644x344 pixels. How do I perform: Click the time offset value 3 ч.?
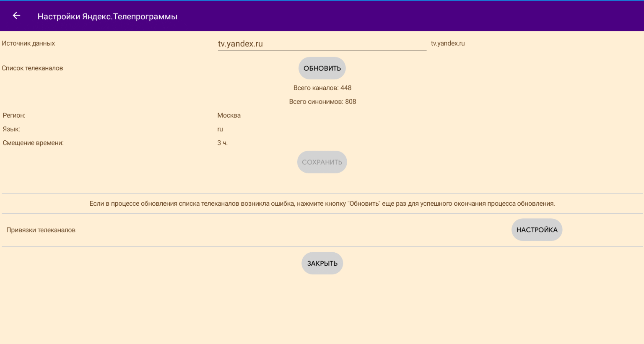(222, 143)
